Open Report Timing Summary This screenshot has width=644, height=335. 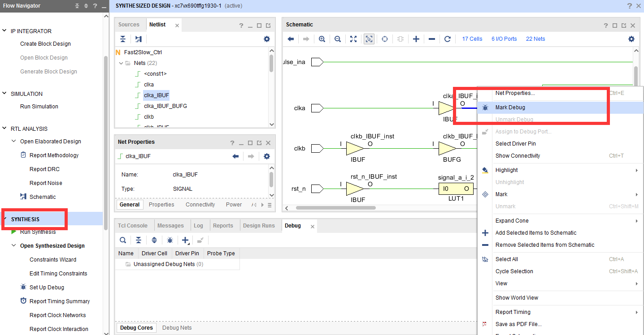(60, 301)
